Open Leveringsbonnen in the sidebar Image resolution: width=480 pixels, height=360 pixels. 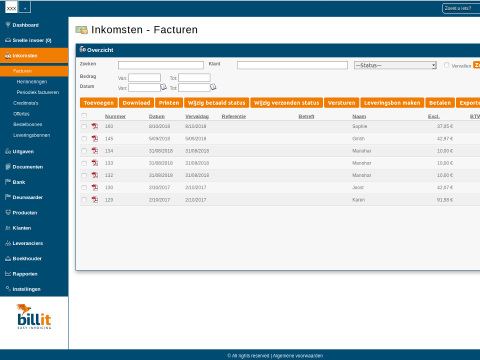click(x=31, y=135)
